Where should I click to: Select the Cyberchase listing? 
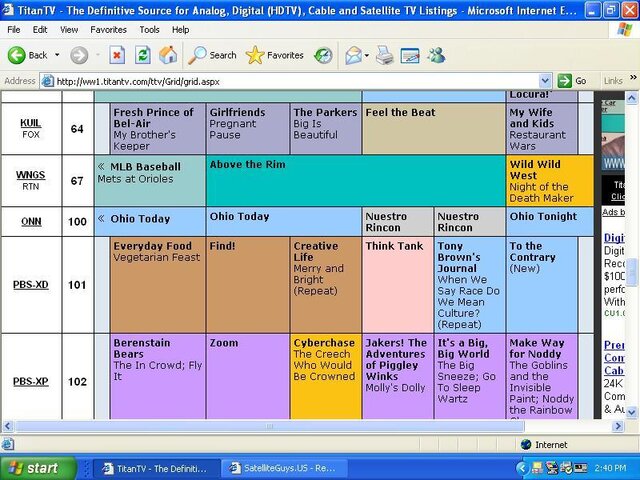326,376
